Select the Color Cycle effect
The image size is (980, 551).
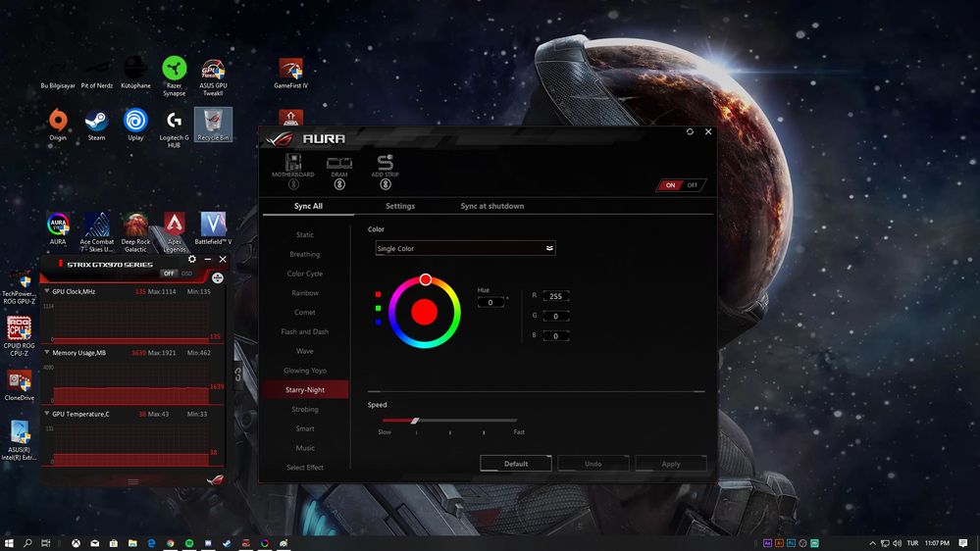(x=305, y=274)
